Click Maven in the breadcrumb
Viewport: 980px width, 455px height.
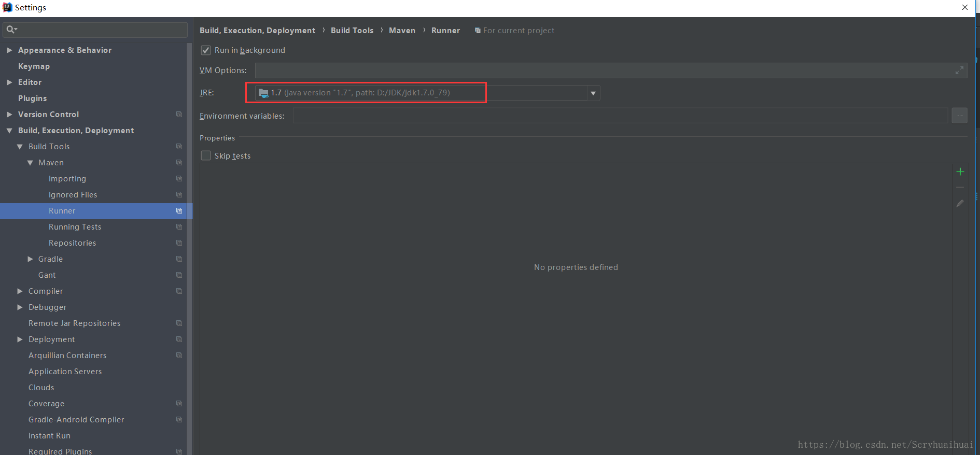pyautogui.click(x=402, y=31)
